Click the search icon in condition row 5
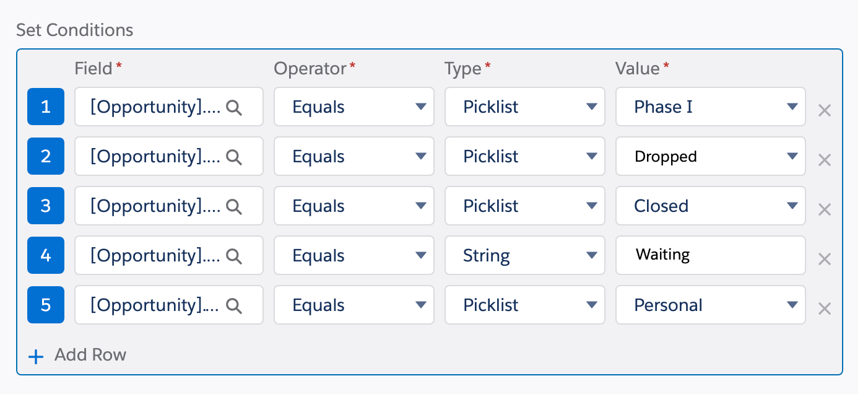868x394 pixels. click(233, 306)
